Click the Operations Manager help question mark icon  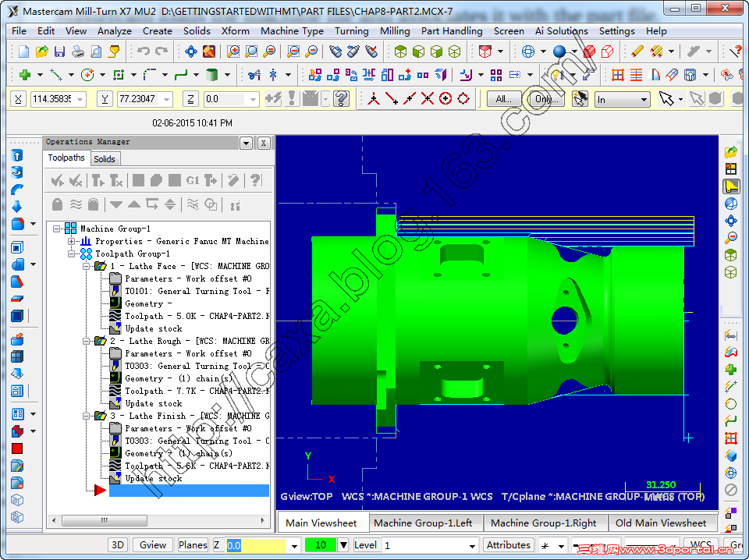point(255,180)
